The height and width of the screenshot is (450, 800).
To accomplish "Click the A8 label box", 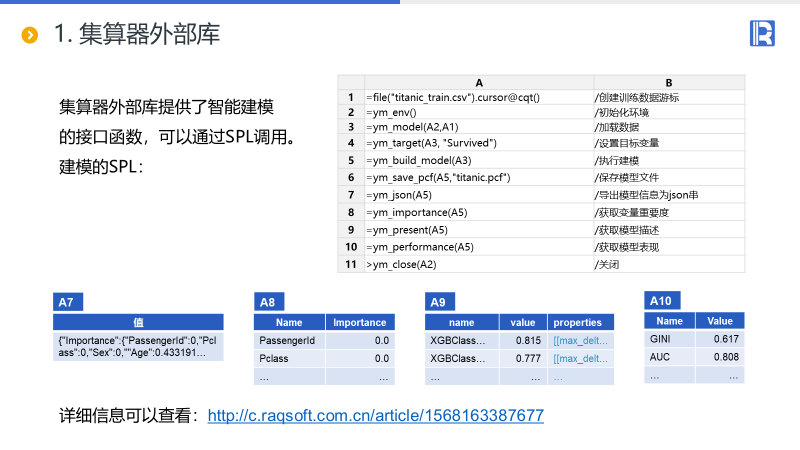I will coord(269,302).
